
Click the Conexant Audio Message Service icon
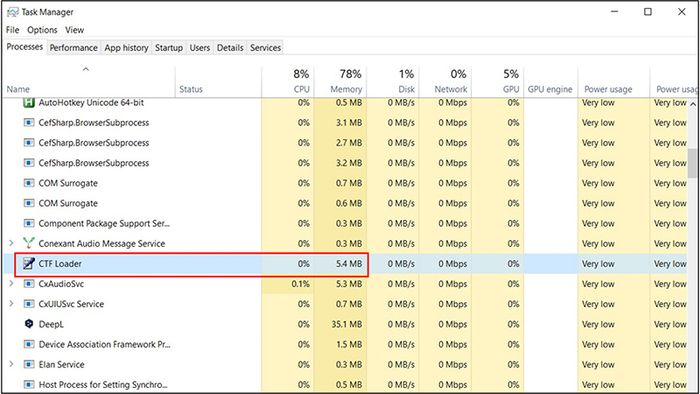pyautogui.click(x=29, y=243)
